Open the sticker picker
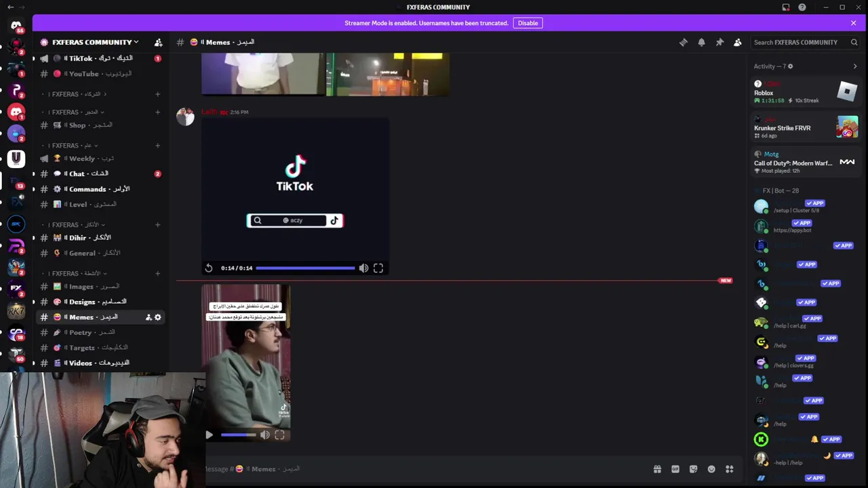Viewport: 868px width, 488px height. 693,469
